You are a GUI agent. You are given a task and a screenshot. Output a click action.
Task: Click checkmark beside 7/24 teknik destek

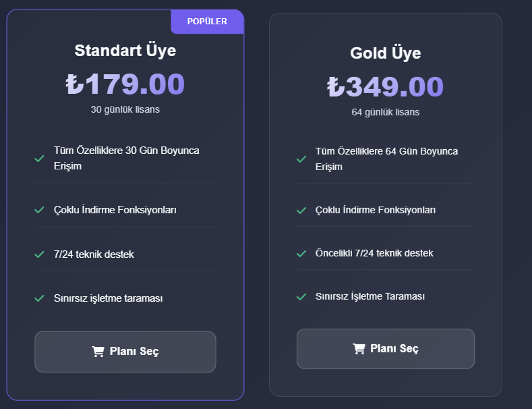pyautogui.click(x=39, y=254)
